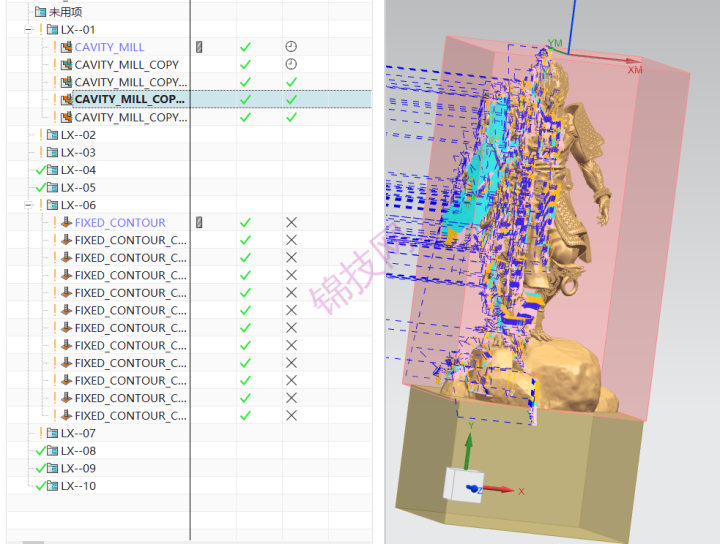
Task: Select the LX--09 program group
Action: (x=78, y=468)
